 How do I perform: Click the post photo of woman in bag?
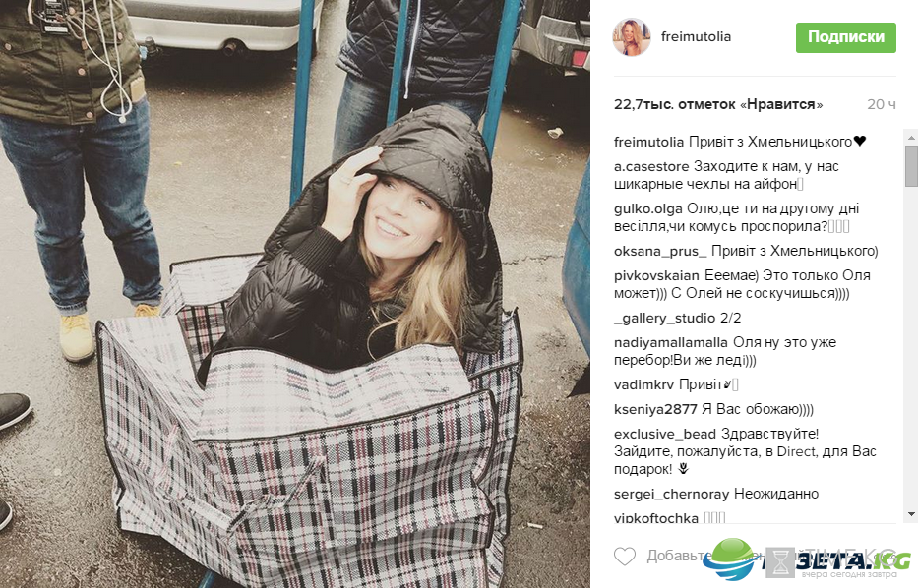(295, 294)
